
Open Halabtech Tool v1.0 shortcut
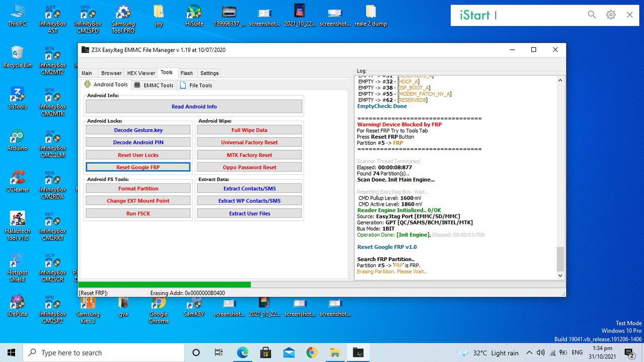coord(17,226)
